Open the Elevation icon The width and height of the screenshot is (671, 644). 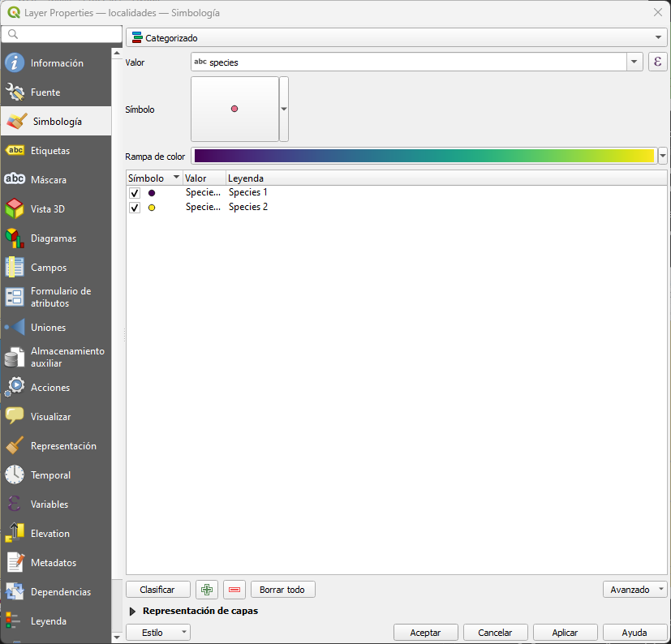[15, 533]
